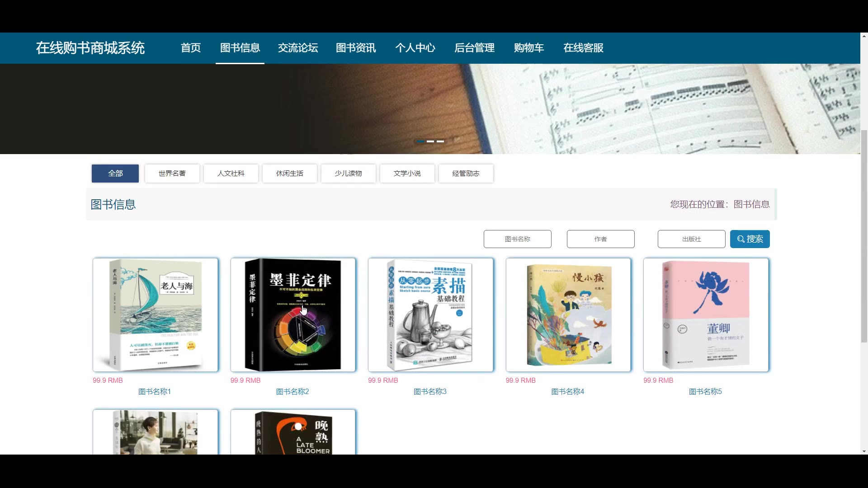Click the 图书名称1 title link

(155, 392)
